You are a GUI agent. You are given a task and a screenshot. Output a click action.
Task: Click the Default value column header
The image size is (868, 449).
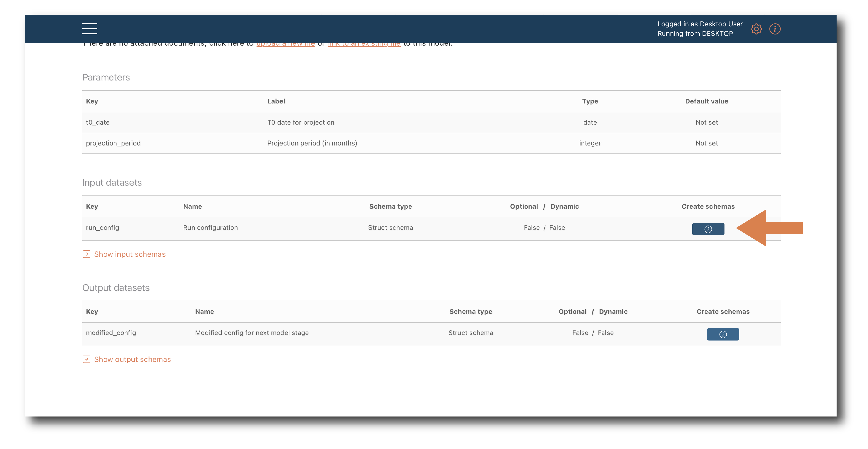point(706,101)
